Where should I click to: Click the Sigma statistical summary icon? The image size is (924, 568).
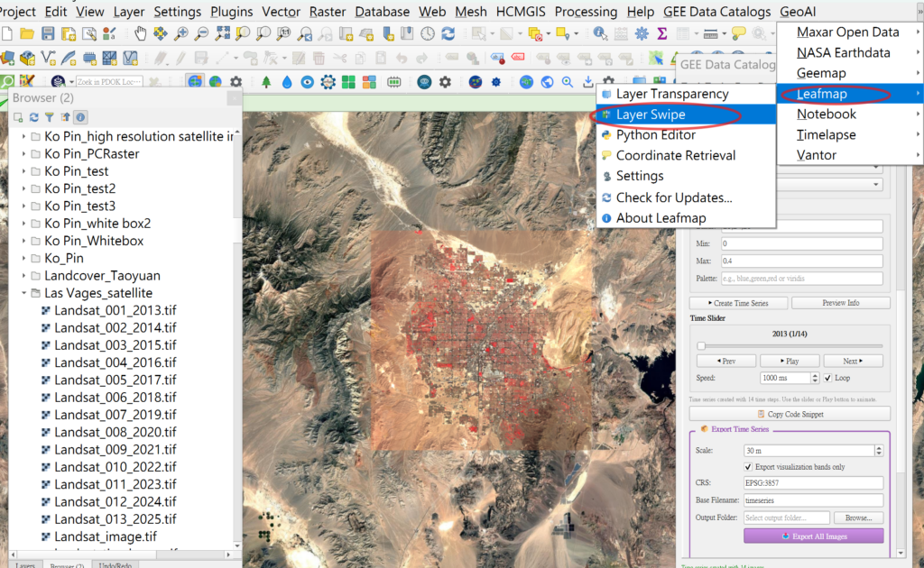pos(661,33)
